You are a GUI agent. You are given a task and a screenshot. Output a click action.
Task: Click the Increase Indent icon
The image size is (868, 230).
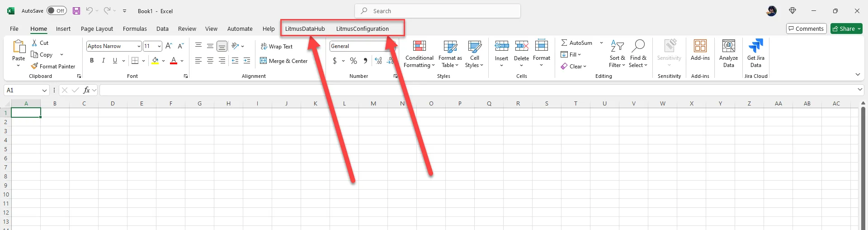click(x=247, y=61)
